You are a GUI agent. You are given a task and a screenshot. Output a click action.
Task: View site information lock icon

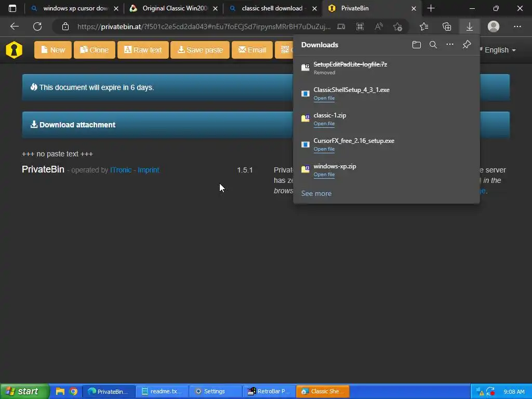pos(65,26)
